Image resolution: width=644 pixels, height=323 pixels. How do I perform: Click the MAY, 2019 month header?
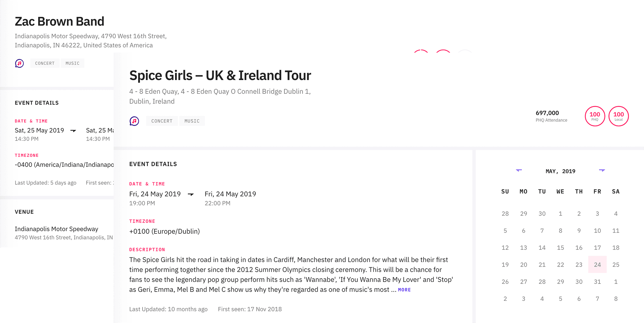click(x=560, y=171)
